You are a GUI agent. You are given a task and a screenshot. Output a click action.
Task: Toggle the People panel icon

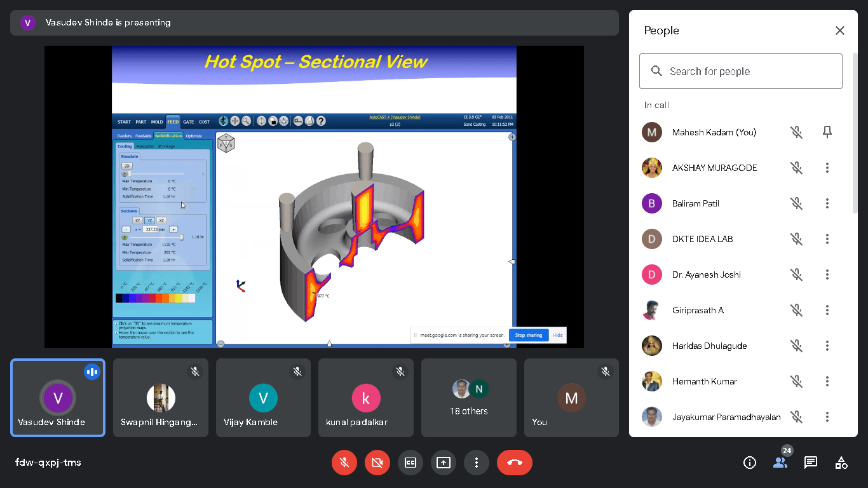(x=780, y=463)
